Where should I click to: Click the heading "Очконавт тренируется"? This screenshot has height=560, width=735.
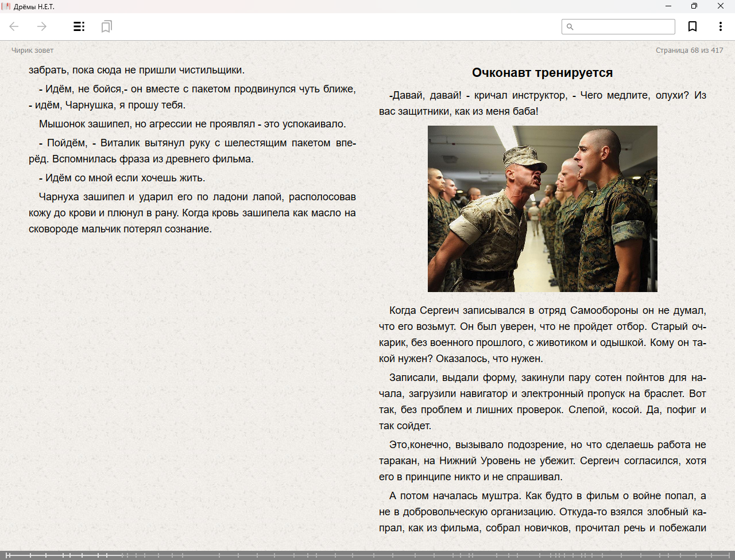pyautogui.click(x=542, y=73)
